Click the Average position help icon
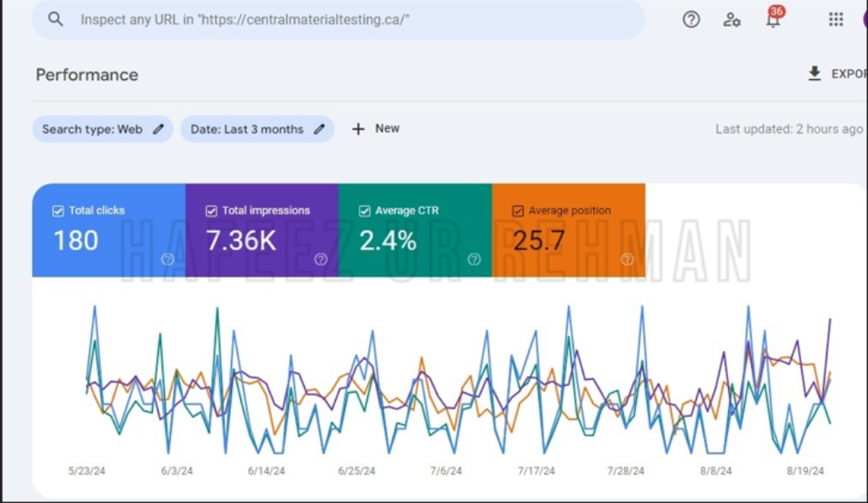This screenshot has height=503, width=868. tap(628, 259)
